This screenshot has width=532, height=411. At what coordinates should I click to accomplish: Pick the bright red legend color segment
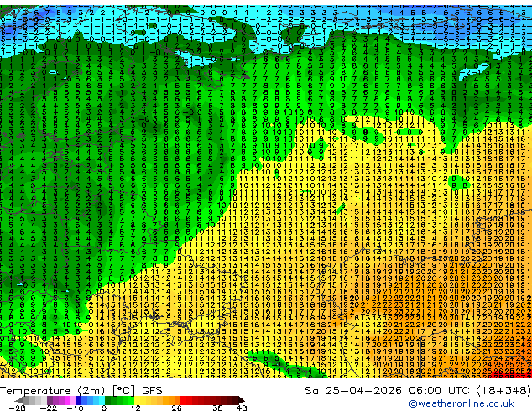(183, 400)
